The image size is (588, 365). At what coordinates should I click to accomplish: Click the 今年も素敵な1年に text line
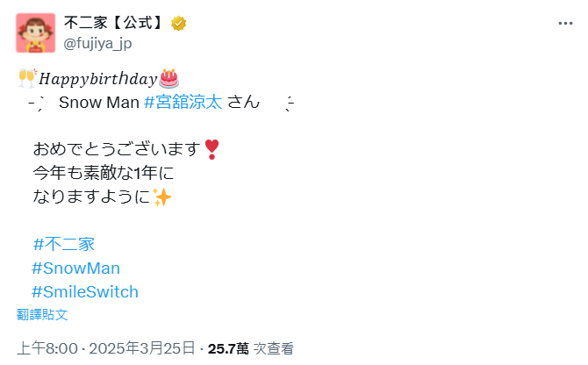point(104,173)
